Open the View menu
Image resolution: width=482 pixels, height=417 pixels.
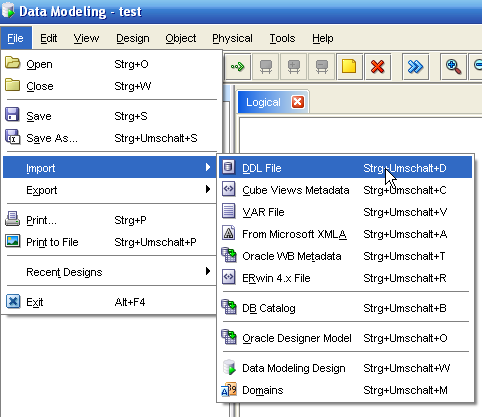point(86,38)
